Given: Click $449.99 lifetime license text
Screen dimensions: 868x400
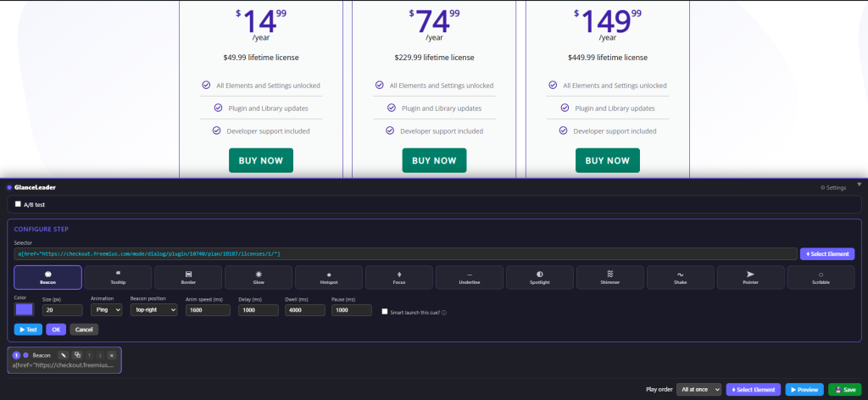Looking at the screenshot, I should 607,58.
